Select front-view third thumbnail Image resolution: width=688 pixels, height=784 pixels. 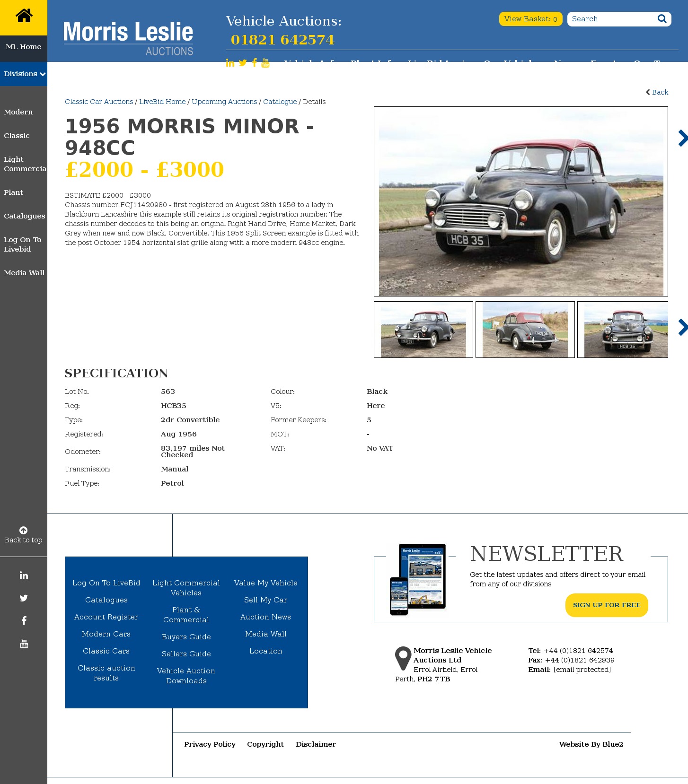[623, 330]
